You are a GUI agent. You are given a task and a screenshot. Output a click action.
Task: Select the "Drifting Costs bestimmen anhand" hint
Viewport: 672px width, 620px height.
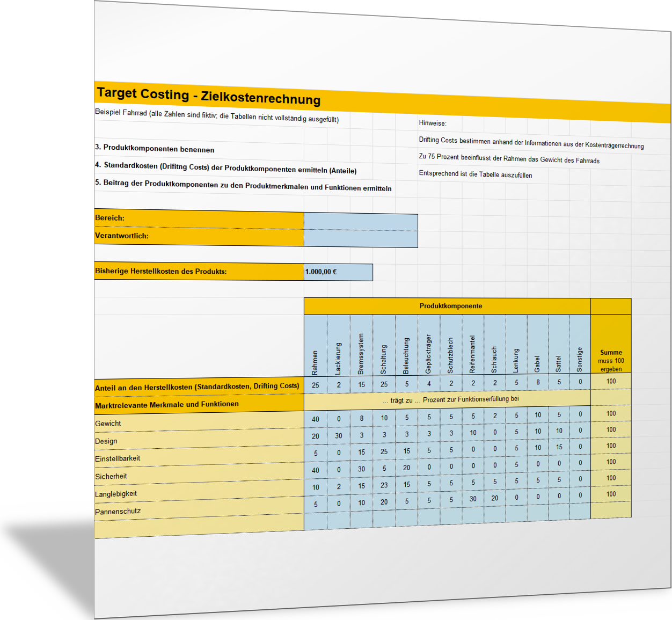[x=531, y=143]
